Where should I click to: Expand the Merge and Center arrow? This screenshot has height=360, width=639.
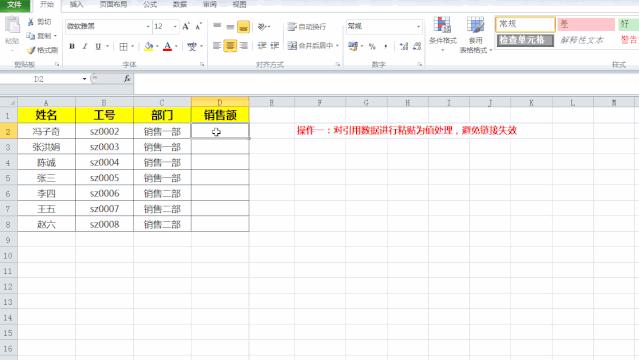[337, 46]
